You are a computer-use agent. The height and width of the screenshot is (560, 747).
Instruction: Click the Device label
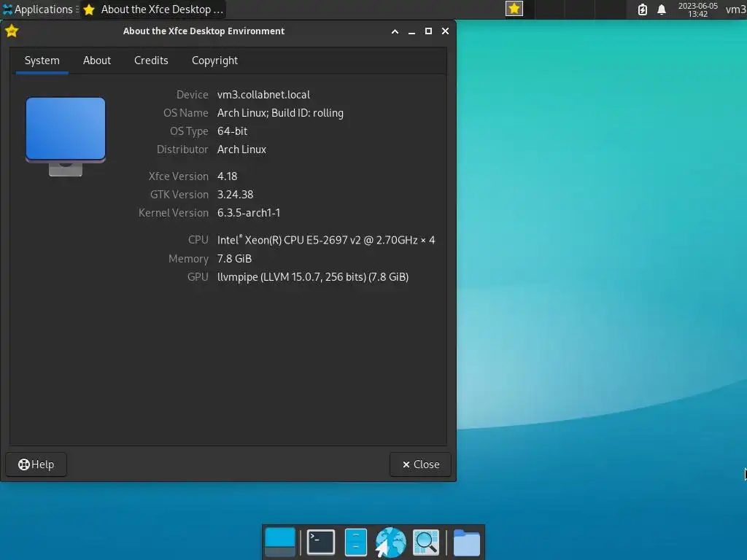pyautogui.click(x=192, y=95)
